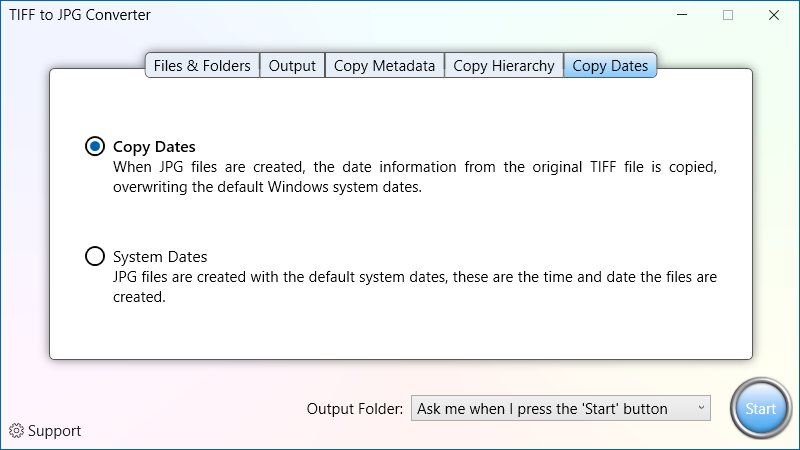
Task: Maximize the converter window
Action: pyautogui.click(x=728, y=15)
